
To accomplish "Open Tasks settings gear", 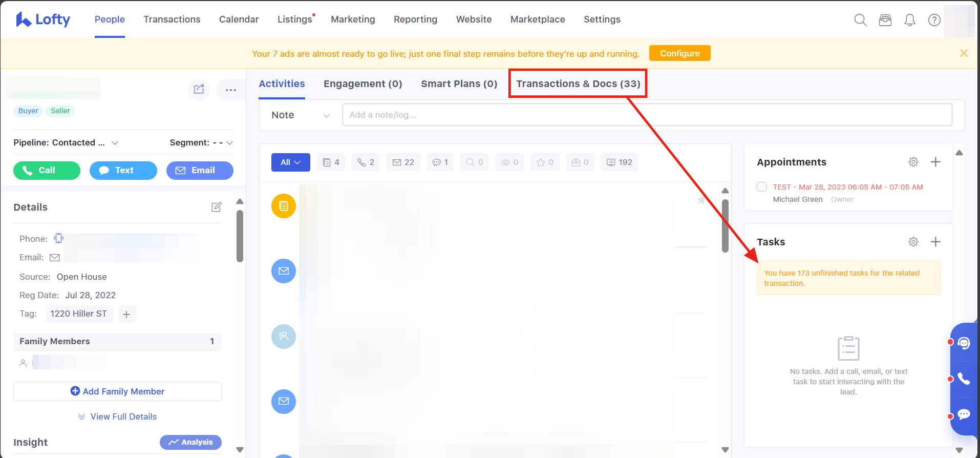I will pyautogui.click(x=913, y=242).
